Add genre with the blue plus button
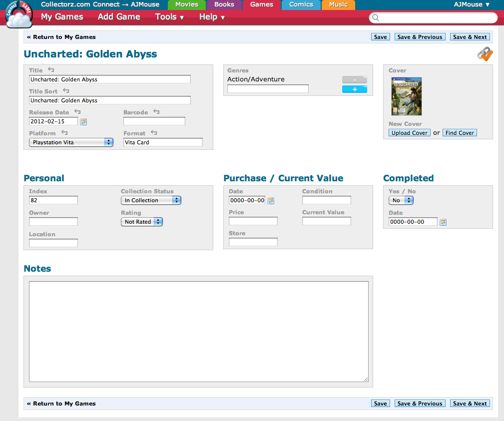504x421 pixels. click(355, 89)
